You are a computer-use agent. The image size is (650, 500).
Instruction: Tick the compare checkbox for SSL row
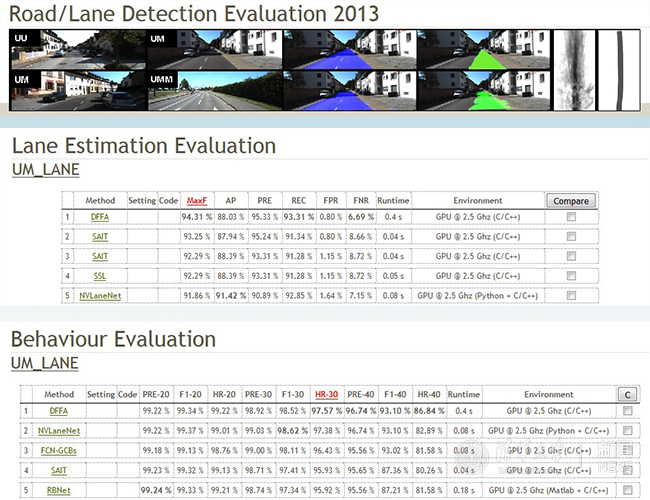point(571,275)
